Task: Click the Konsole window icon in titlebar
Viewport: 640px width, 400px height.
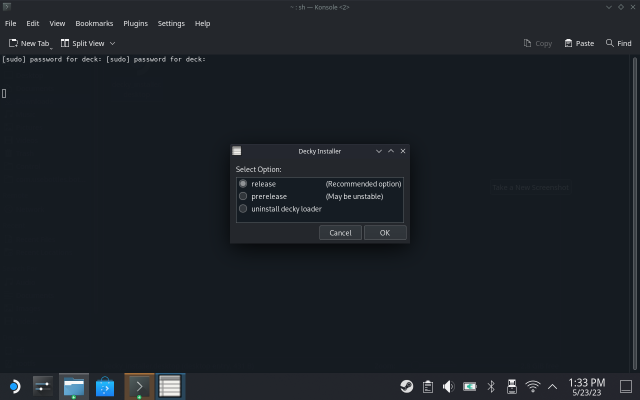Action: [7, 7]
